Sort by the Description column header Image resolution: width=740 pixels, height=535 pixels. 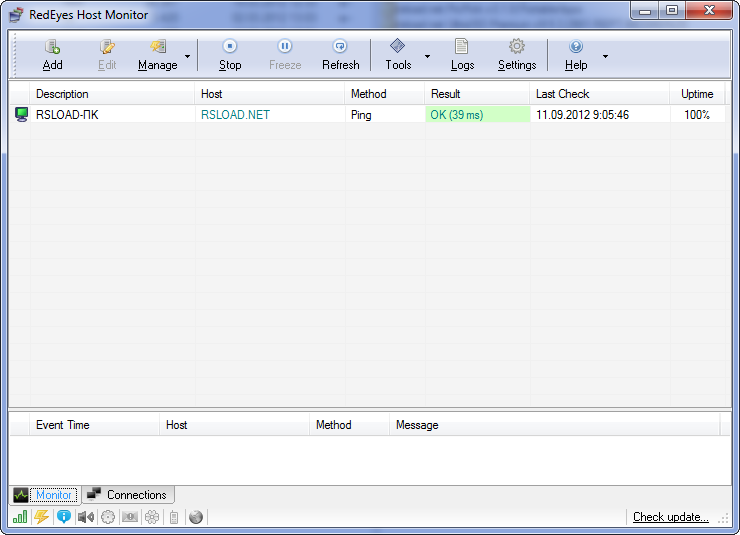[x=112, y=94]
